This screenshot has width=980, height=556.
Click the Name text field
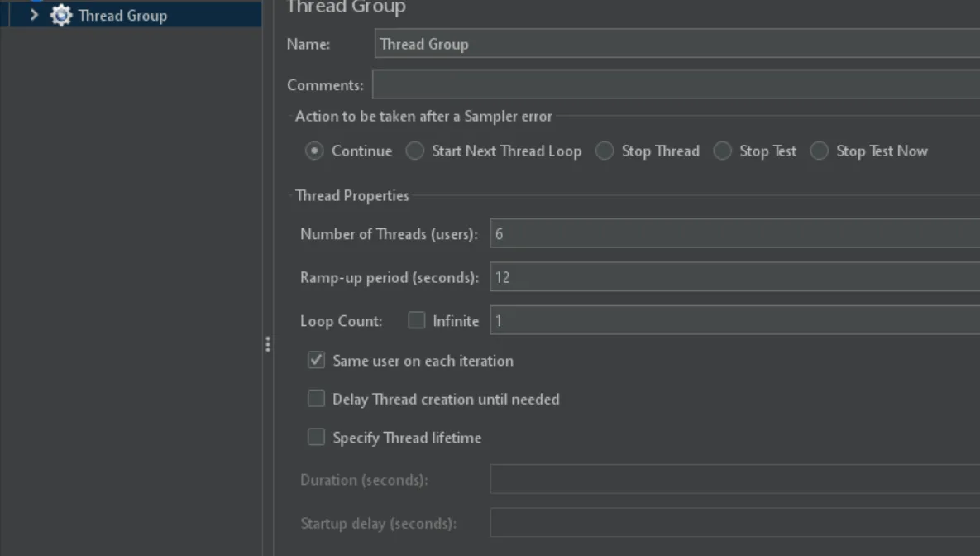tap(676, 44)
